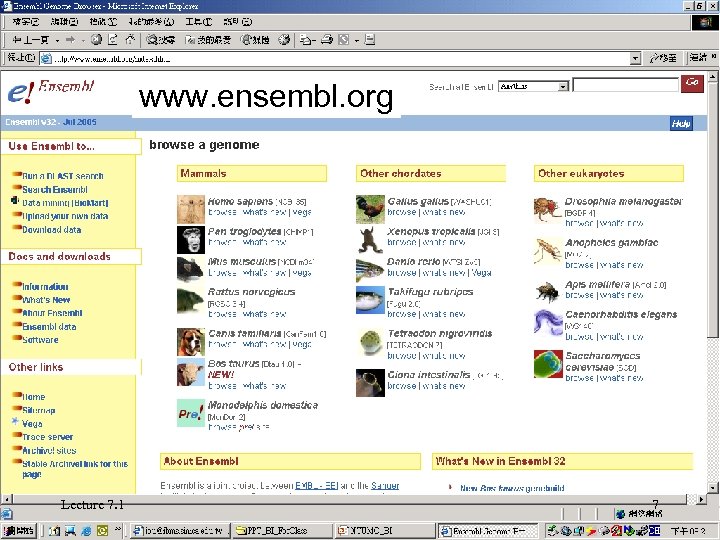The height and width of the screenshot is (540, 720).
Task: Click the browser Back button
Action: 31,40
